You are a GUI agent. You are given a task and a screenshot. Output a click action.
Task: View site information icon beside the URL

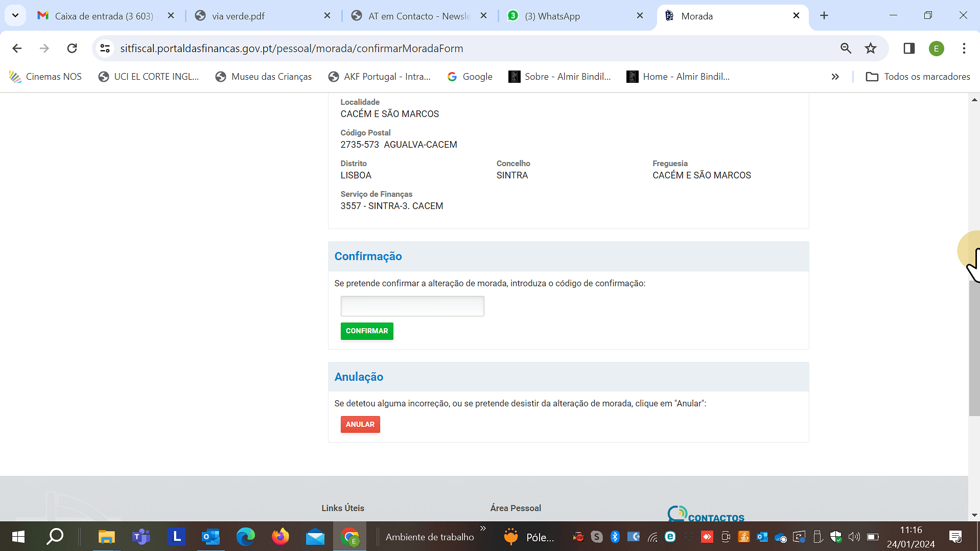tap(105, 49)
